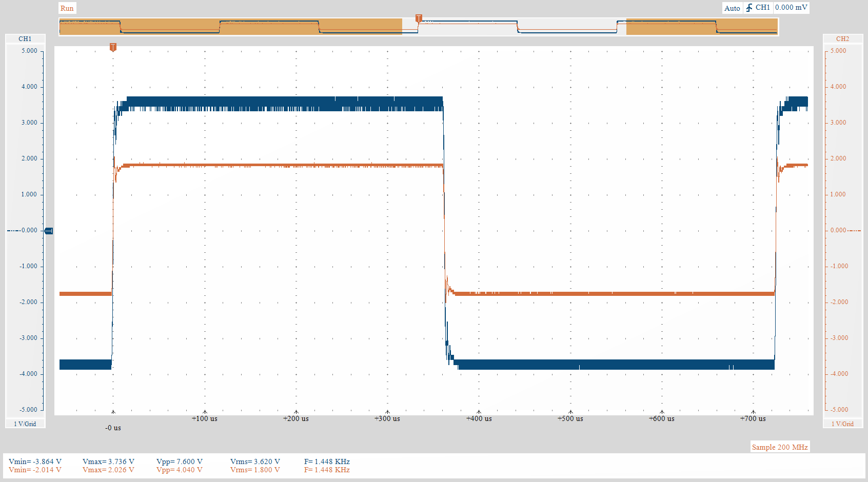868x482 pixels.
Task: Edit the 0.000 mV trigger level
Action: (791, 8)
